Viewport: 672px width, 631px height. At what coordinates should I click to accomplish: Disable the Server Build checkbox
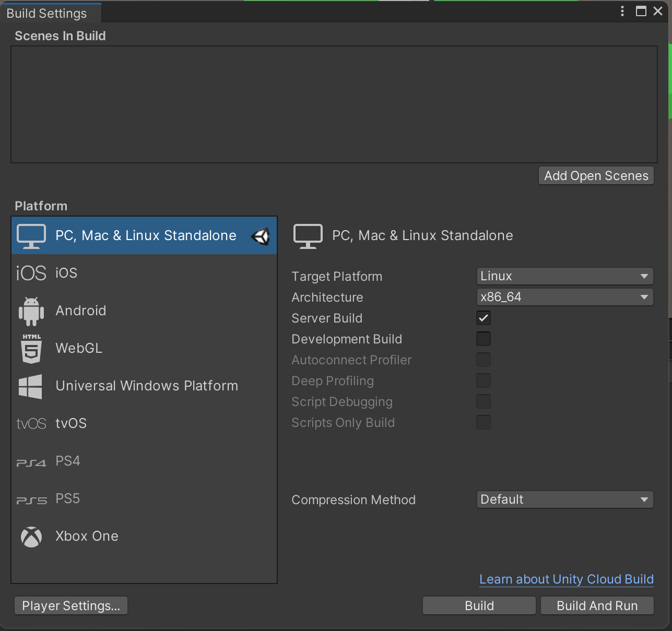484,318
